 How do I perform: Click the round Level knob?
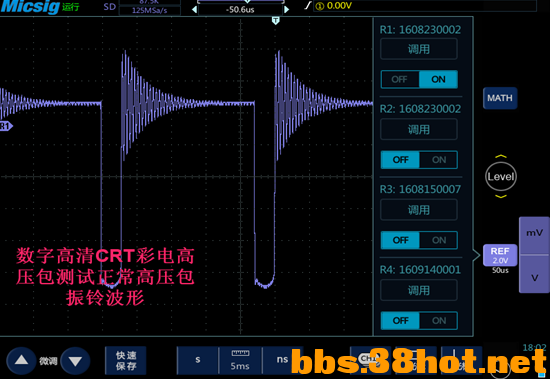[x=501, y=177]
